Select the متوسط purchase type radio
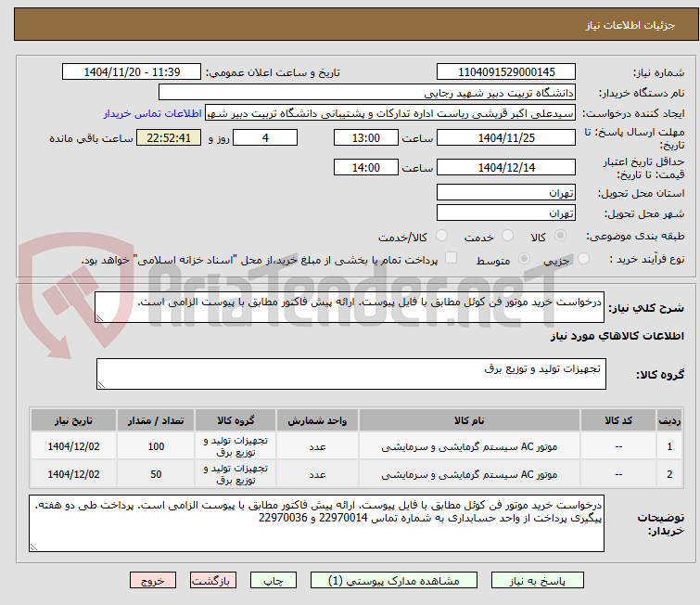 (524, 259)
